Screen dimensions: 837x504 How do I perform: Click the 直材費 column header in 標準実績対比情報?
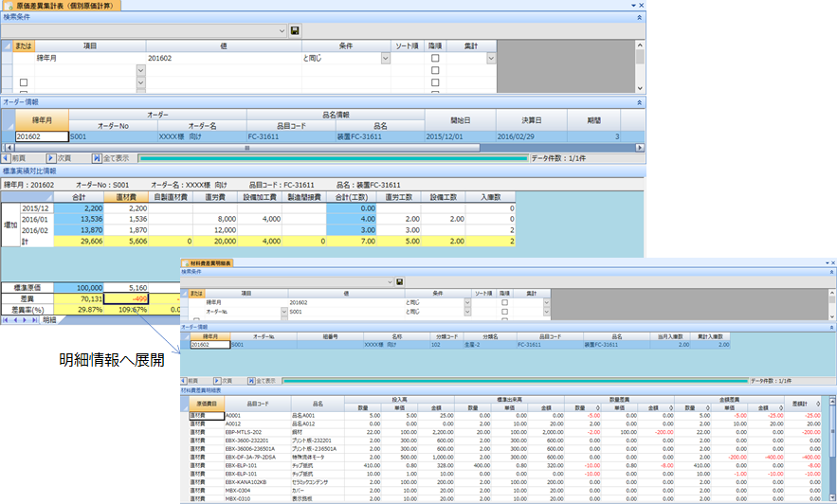(x=126, y=197)
